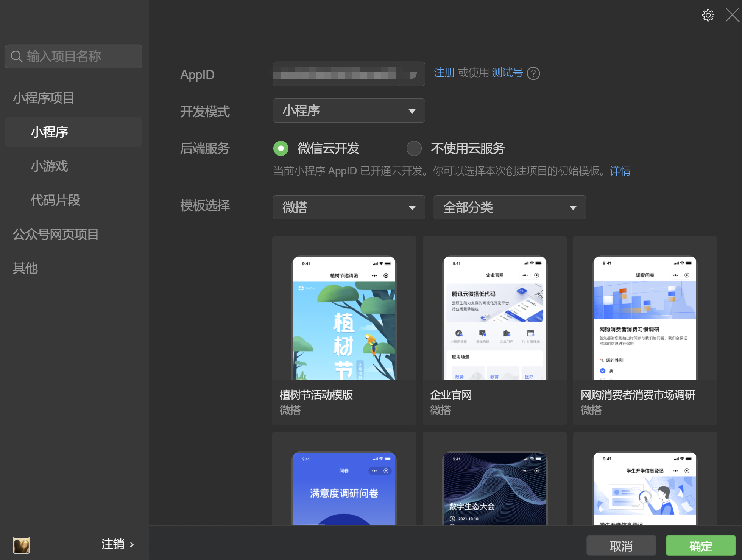
Task: Click the help question mark icon
Action: 533,73
